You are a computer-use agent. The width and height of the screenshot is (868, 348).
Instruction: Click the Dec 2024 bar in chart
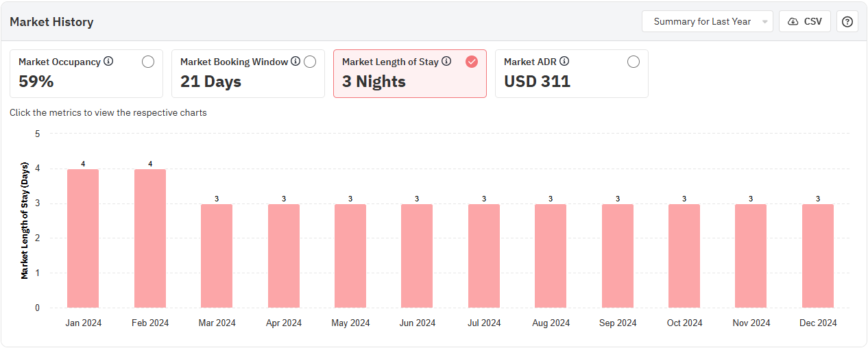[x=817, y=256]
